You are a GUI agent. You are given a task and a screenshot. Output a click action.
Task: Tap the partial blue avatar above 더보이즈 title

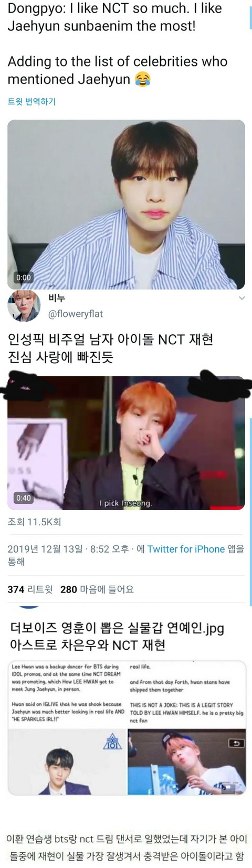[29, 607]
